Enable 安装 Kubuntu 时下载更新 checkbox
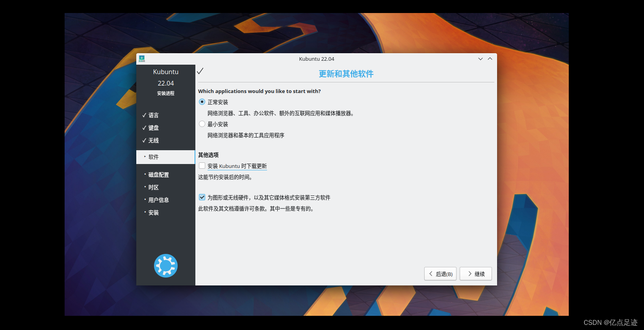 click(x=202, y=166)
